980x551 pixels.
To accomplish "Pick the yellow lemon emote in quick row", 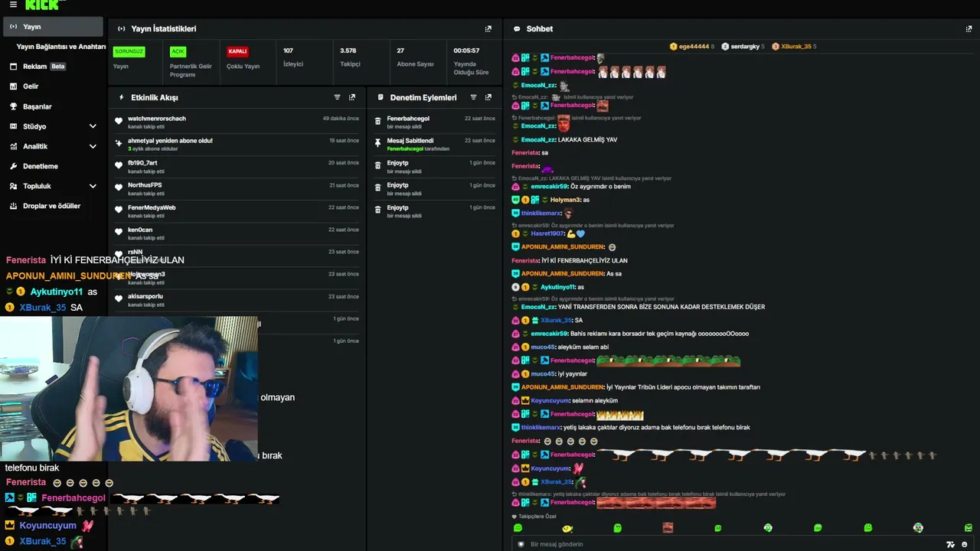I will click(567, 528).
